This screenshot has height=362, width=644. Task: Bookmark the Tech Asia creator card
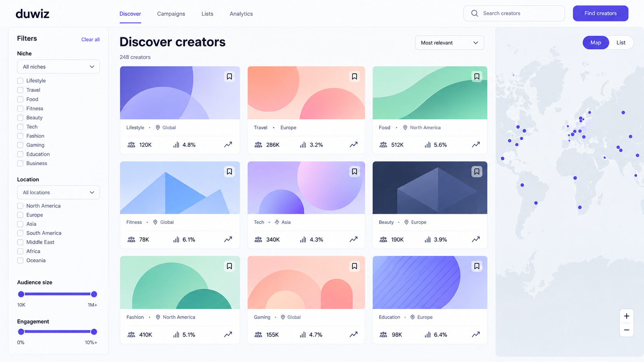(x=354, y=172)
